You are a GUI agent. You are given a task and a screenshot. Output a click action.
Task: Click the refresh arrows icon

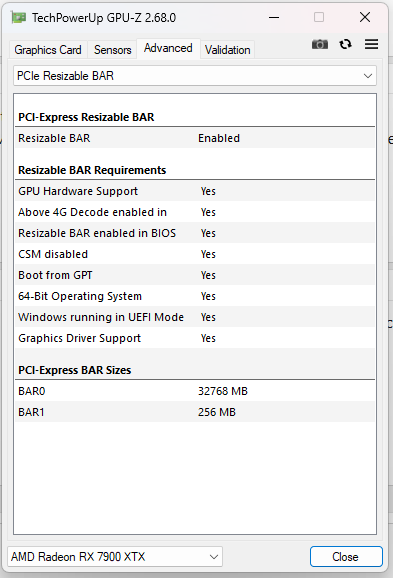pos(345,44)
